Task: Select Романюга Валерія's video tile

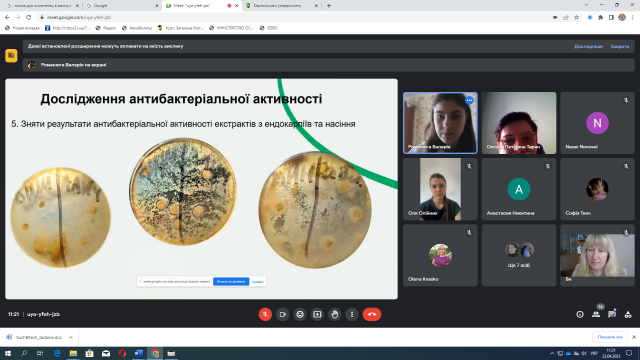Action: tap(440, 123)
